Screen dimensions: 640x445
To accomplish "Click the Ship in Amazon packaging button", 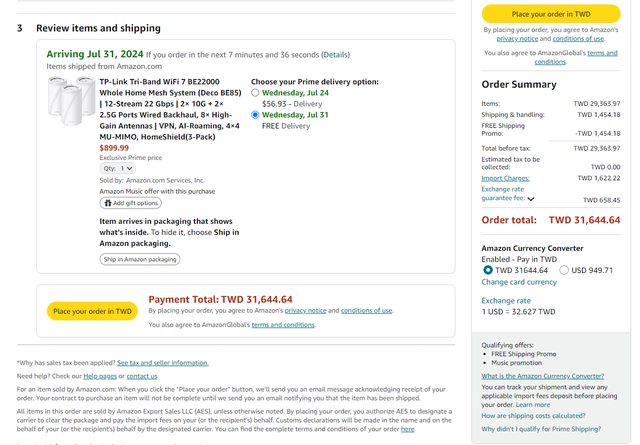I will [x=140, y=259].
